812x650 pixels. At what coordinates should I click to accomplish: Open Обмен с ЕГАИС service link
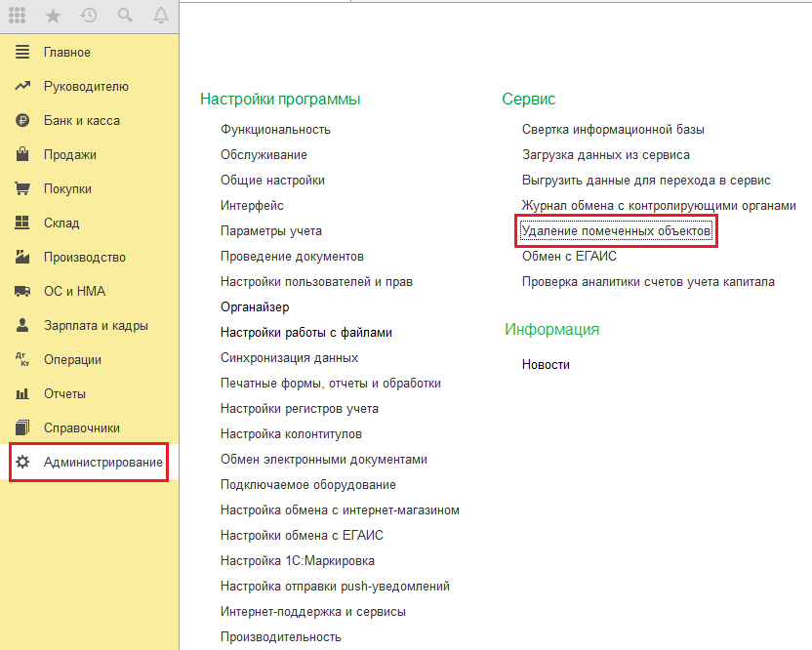569,257
